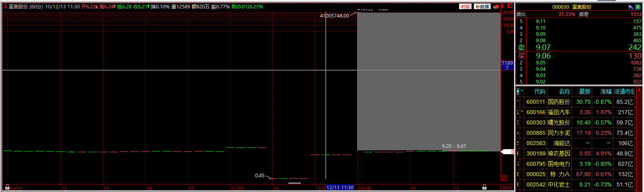
Task: Click the 9.20 - 9.67 range label
Action: pyautogui.click(x=454, y=146)
